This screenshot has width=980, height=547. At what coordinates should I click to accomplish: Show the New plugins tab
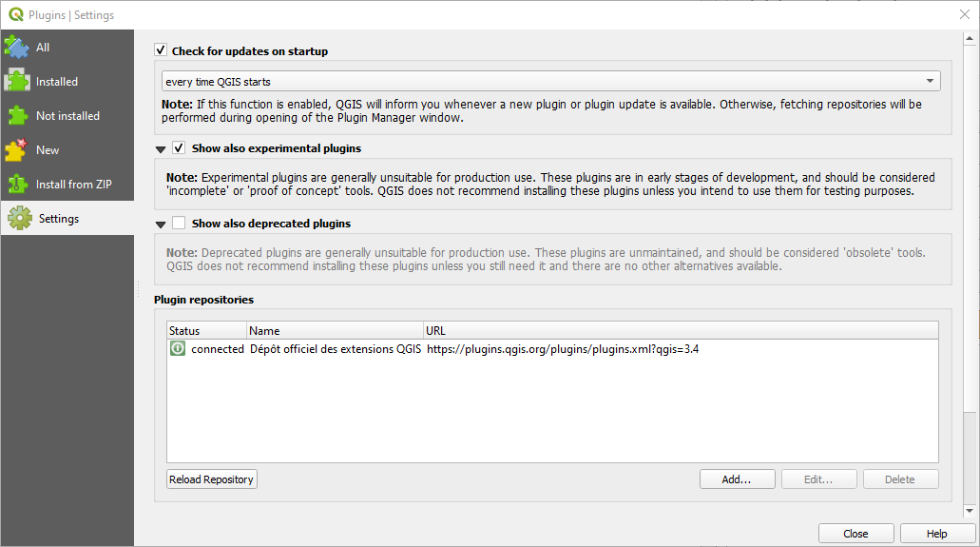[67, 150]
